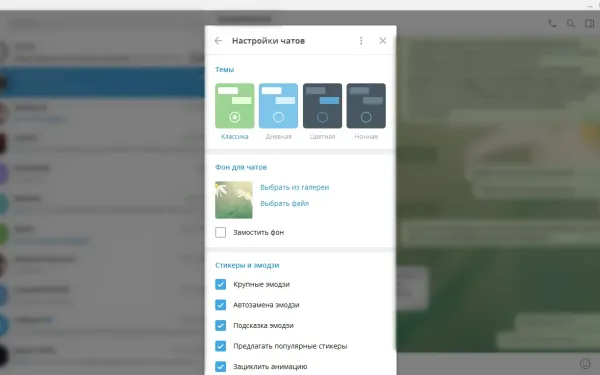Click the Стикеры и эмодзи heading
This screenshot has width=600, height=375.
[247, 265]
